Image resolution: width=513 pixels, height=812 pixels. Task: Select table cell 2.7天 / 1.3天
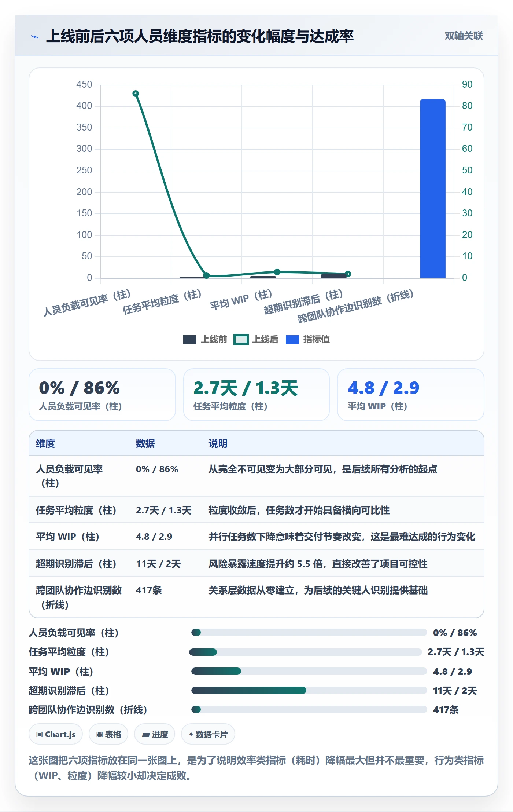(x=163, y=510)
